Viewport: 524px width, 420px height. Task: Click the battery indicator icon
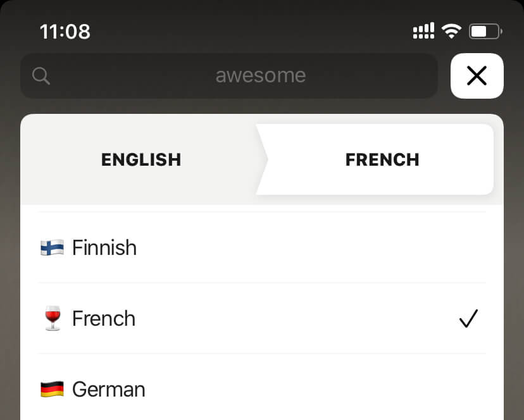pos(484,30)
